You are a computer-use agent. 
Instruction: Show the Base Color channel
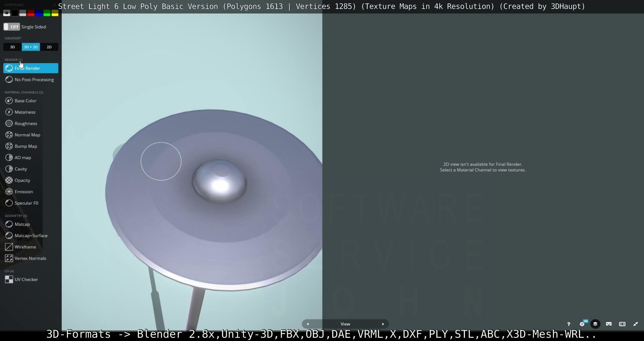[x=31, y=101]
